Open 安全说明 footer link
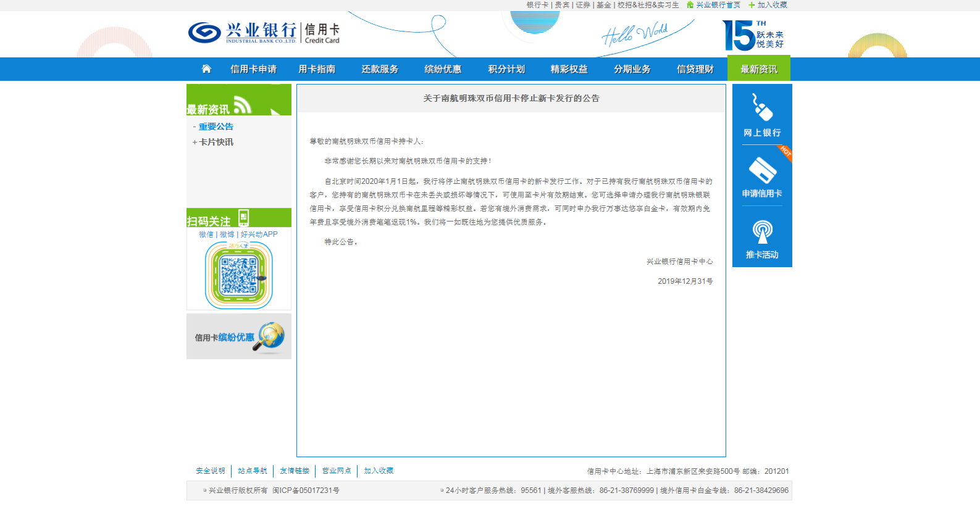Viewport: 980px width, 509px height. [211, 471]
